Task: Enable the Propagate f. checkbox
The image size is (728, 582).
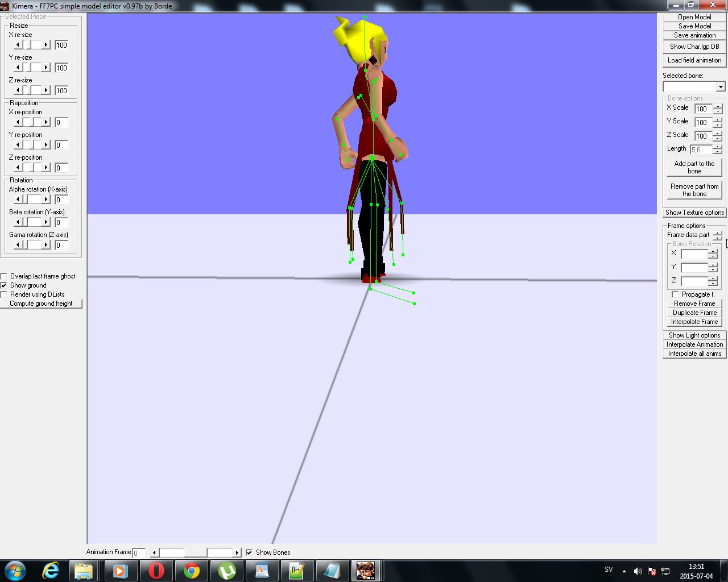Action: 675,294
